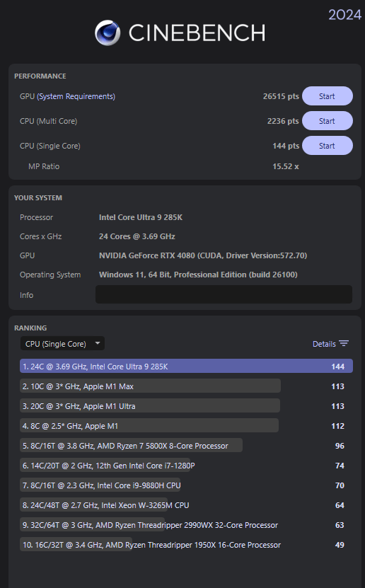The height and width of the screenshot is (588, 365).
Task: Open the System Requirements link
Action: (76, 96)
